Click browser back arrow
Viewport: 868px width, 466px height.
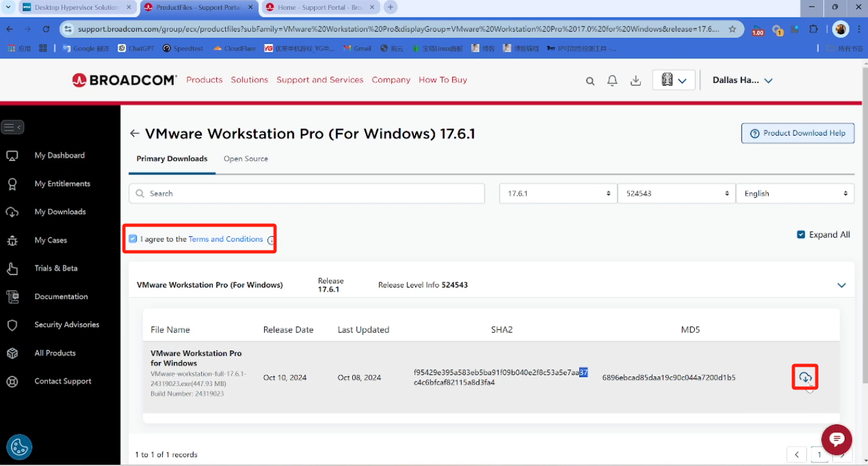click(10, 29)
